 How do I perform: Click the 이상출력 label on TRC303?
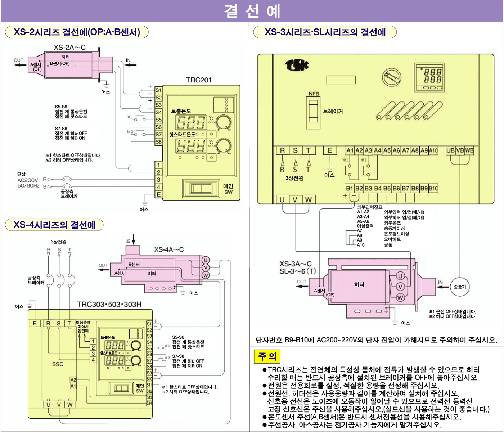83,322
